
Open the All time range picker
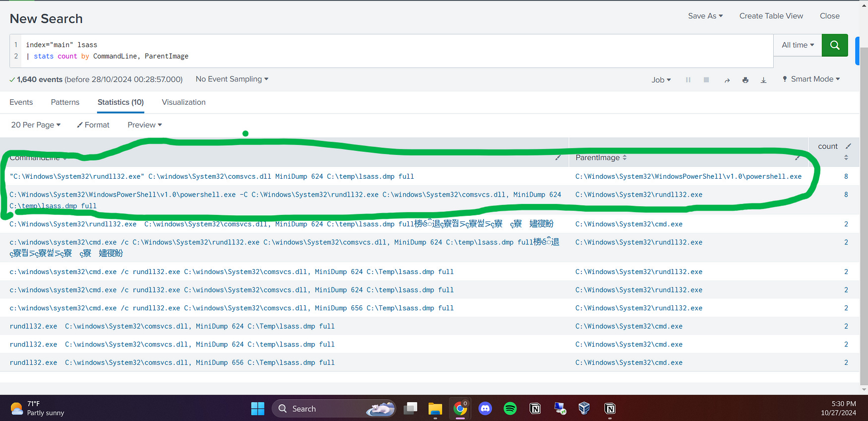(798, 45)
